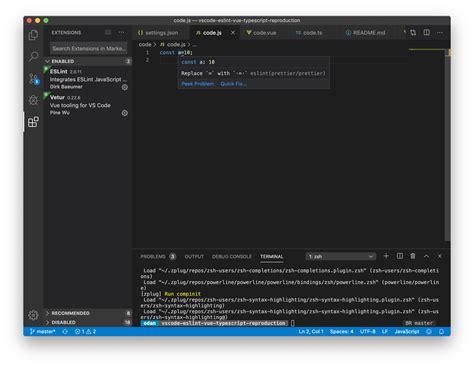This screenshot has height=367, width=474.
Task: Click 'Ln 2, Col 1' in the status bar
Action: 311,331
